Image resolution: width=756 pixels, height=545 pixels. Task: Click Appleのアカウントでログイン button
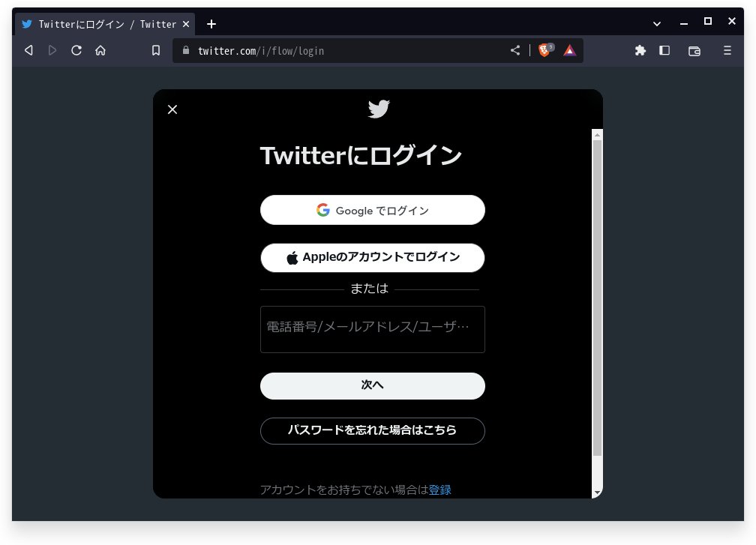(373, 258)
